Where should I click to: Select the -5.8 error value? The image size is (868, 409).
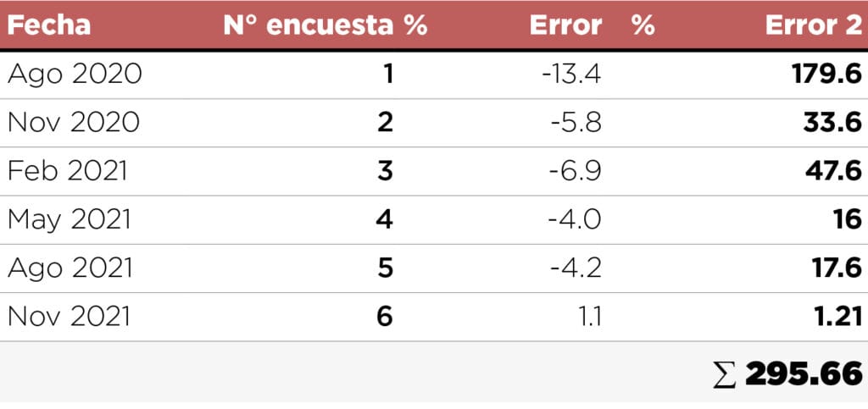(x=576, y=123)
